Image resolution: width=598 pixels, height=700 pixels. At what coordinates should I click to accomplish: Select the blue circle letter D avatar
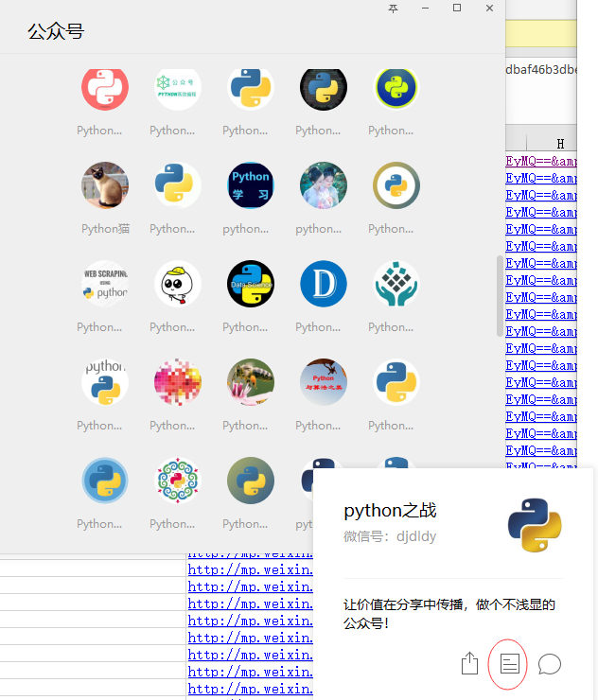click(324, 284)
